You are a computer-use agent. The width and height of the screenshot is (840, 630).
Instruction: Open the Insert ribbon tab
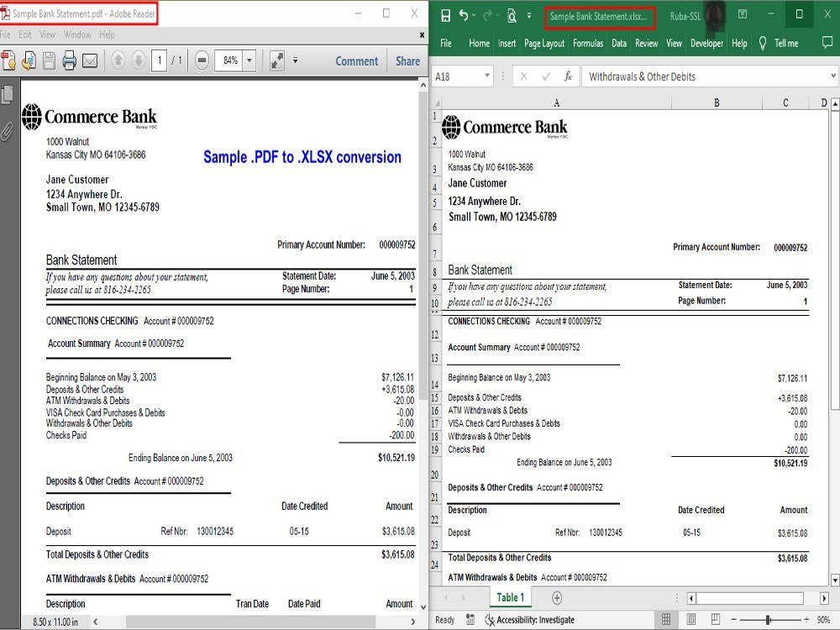click(x=507, y=44)
